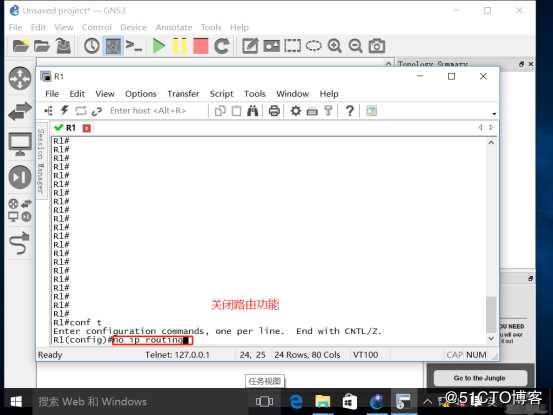Click GNS3 save project icon

click(63, 46)
